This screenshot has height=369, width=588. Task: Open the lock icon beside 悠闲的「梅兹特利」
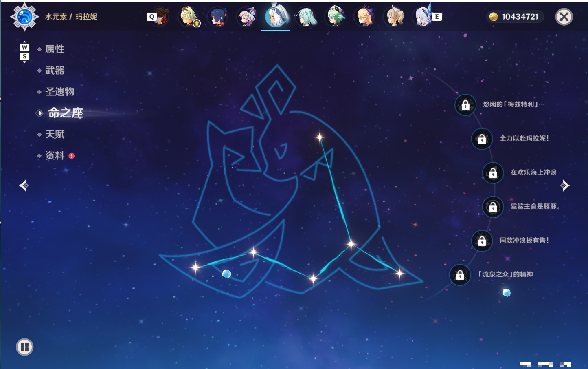(465, 105)
